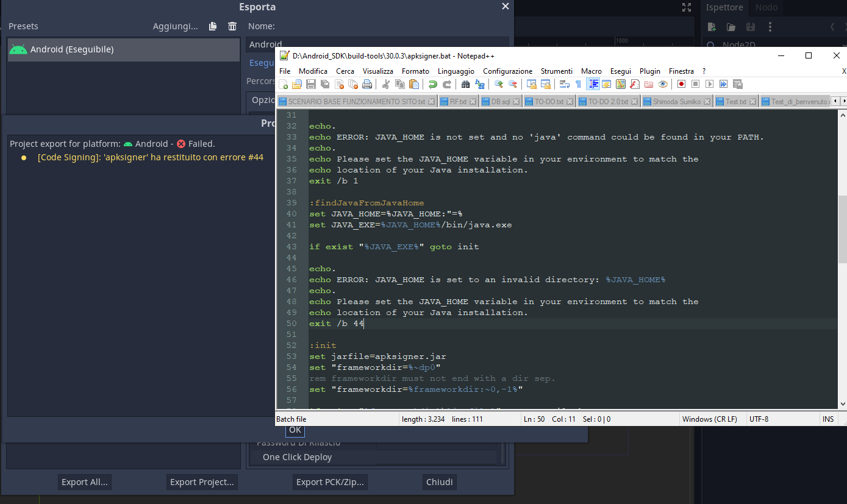Click the Inspector back-history chevron
847x504 pixels.
tap(832, 27)
